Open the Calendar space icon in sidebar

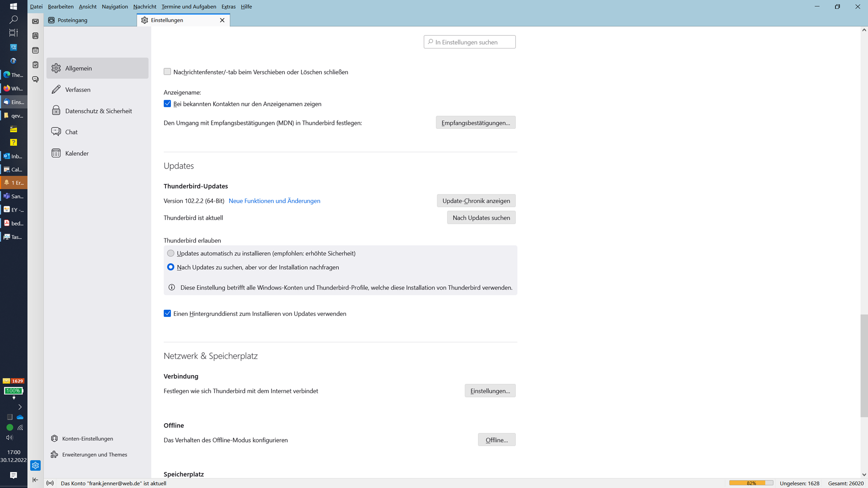point(35,50)
